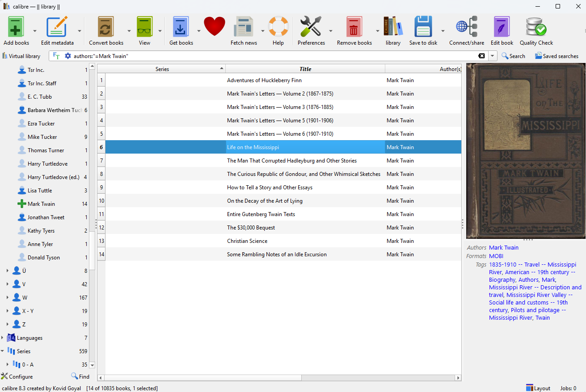Expand the Languages category in tag browser
The image size is (586, 392).
3,338
